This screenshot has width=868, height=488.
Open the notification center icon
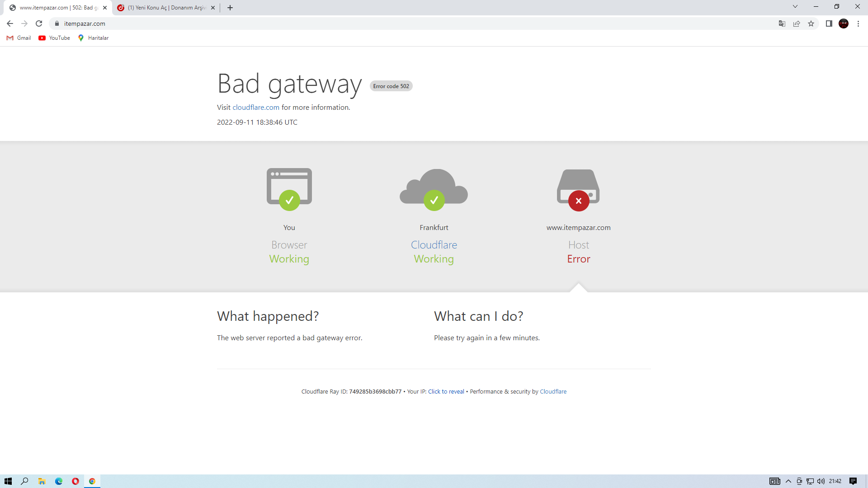pos(853,481)
